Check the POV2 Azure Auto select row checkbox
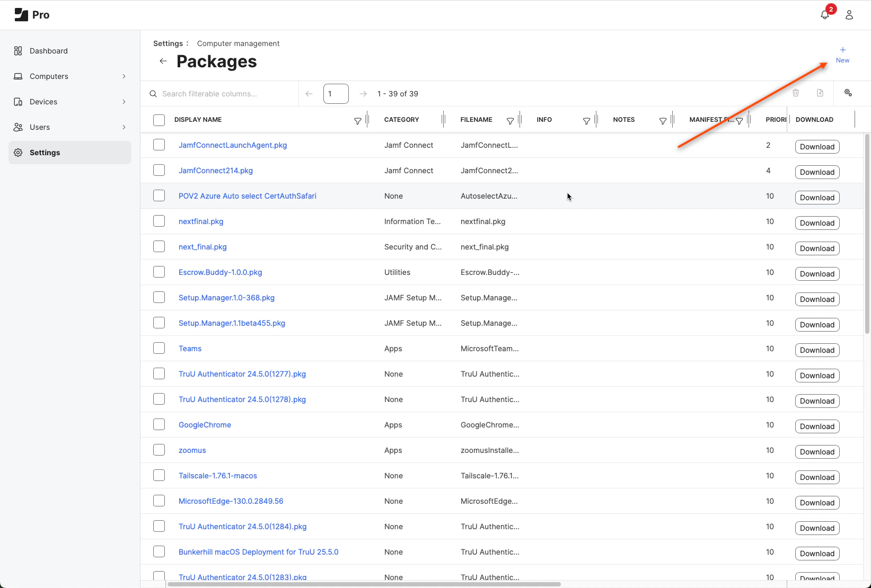 pos(159,195)
